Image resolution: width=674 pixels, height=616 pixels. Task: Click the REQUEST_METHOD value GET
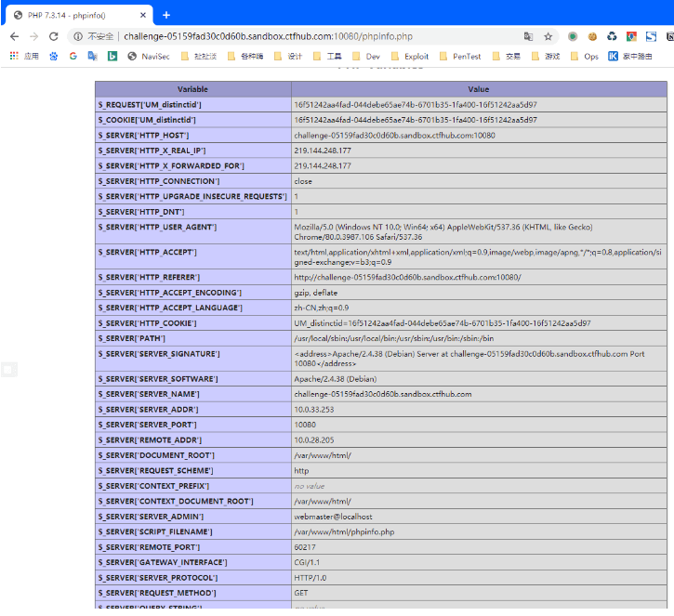301,593
